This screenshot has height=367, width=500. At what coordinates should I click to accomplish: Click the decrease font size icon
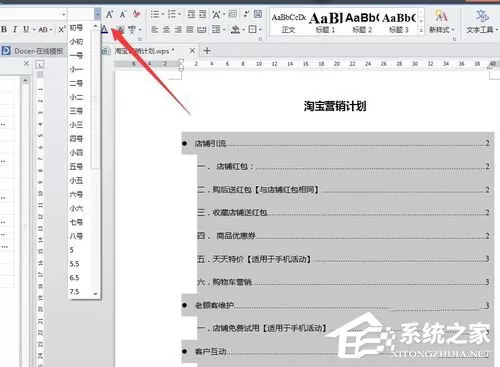pos(123,14)
